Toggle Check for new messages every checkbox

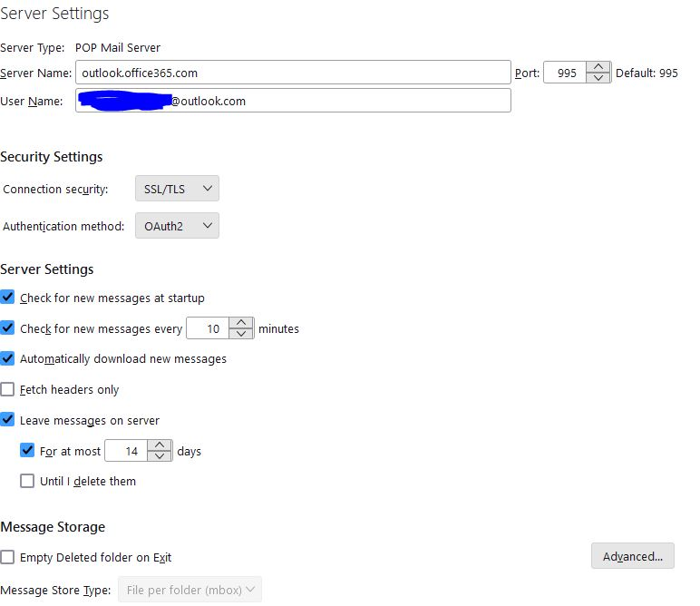point(7,327)
